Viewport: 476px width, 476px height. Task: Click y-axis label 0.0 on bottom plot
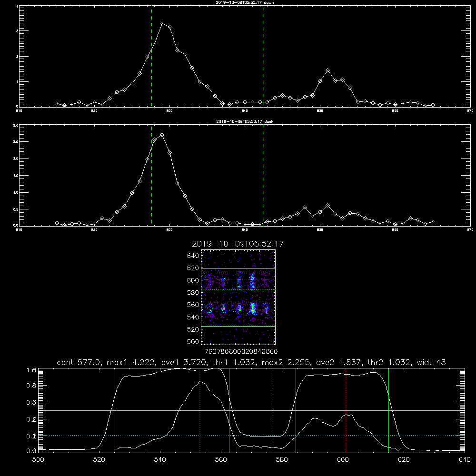31,451
